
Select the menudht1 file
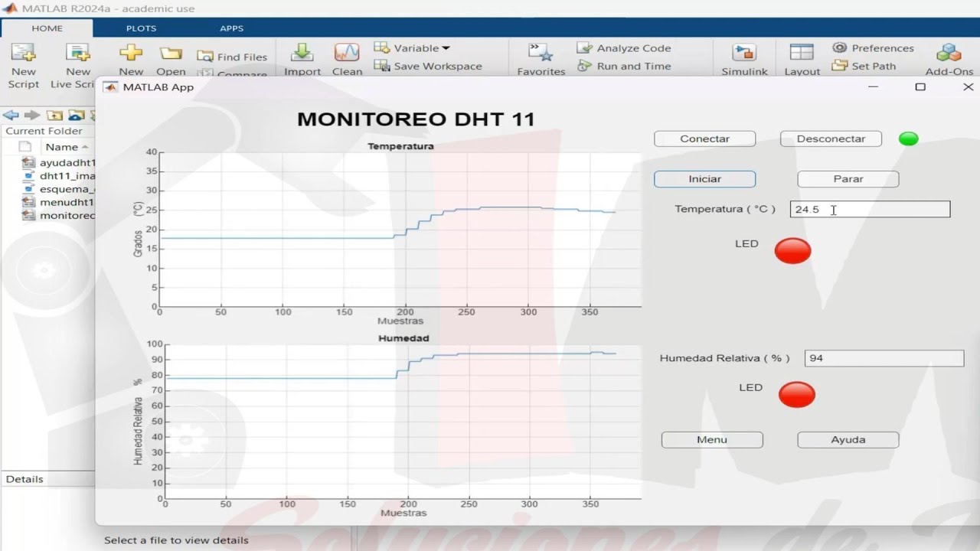tap(59, 202)
